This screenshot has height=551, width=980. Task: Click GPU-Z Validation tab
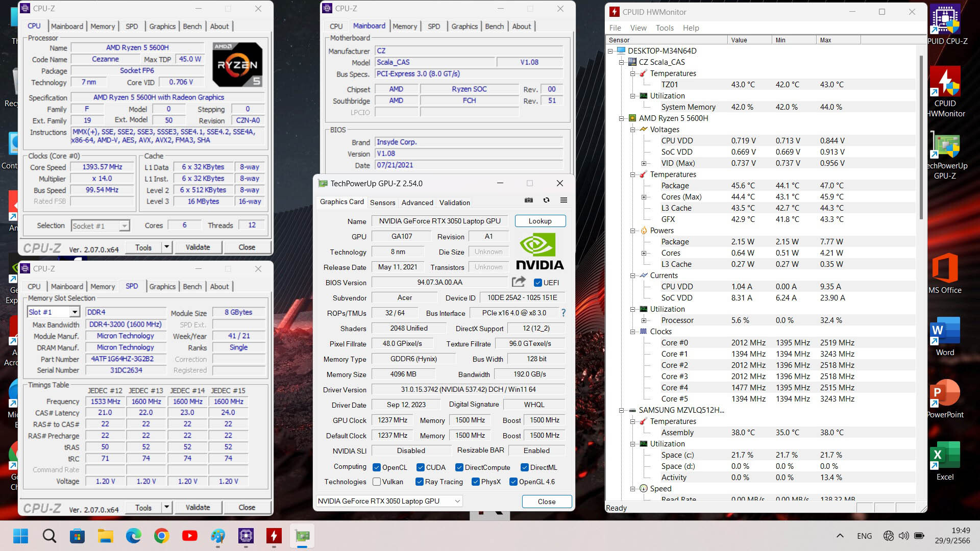(455, 203)
